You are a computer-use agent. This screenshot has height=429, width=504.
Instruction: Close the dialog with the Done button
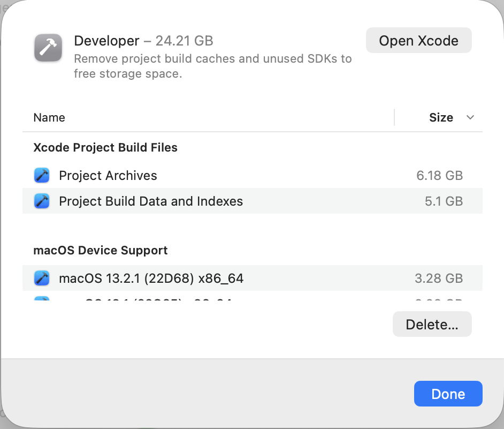click(x=448, y=394)
